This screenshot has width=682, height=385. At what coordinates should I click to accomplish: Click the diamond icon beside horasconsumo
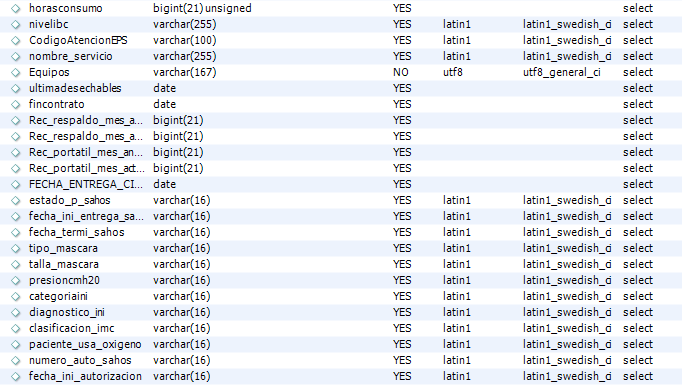pos(16,9)
